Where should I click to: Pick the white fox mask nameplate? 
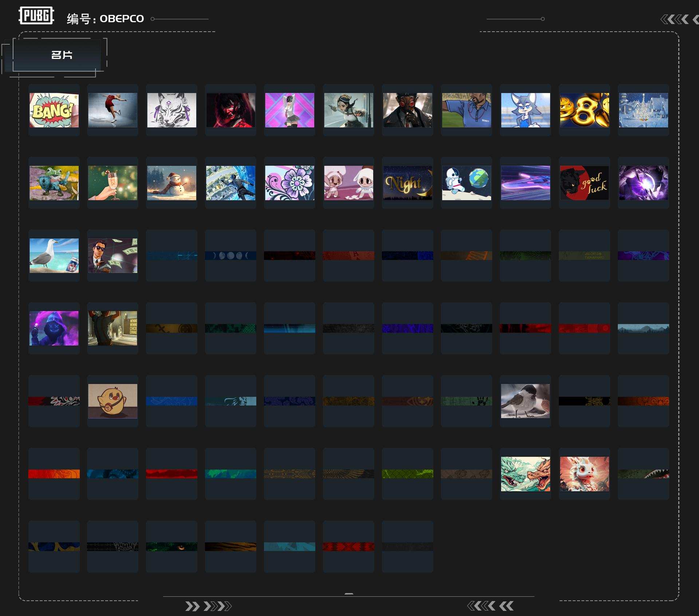tap(171, 110)
